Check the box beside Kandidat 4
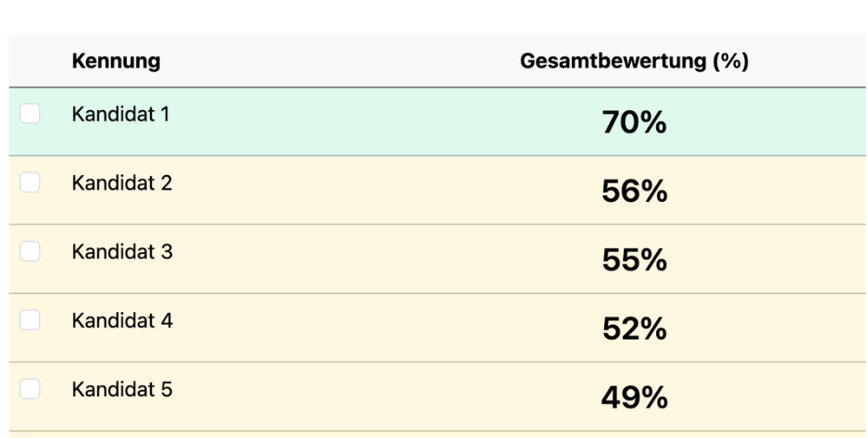 click(30, 320)
